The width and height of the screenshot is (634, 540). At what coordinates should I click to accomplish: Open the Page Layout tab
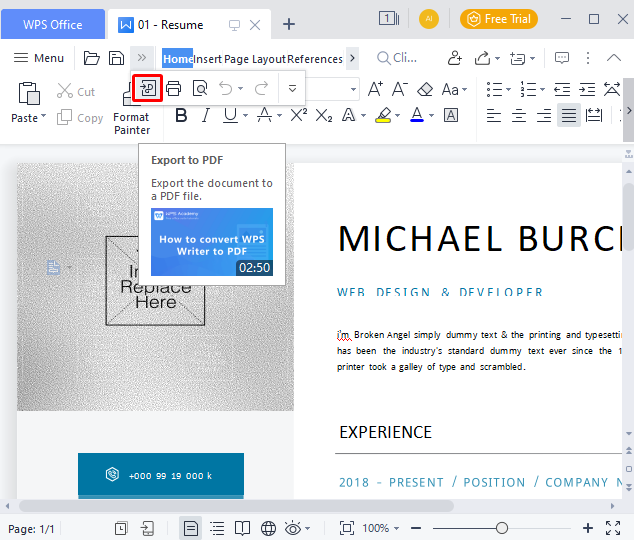pyautogui.click(x=255, y=59)
